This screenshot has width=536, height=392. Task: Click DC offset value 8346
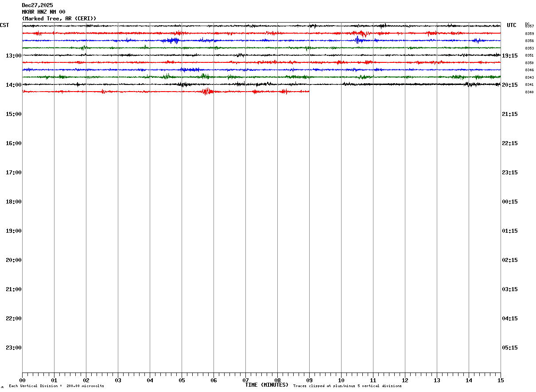529,70
